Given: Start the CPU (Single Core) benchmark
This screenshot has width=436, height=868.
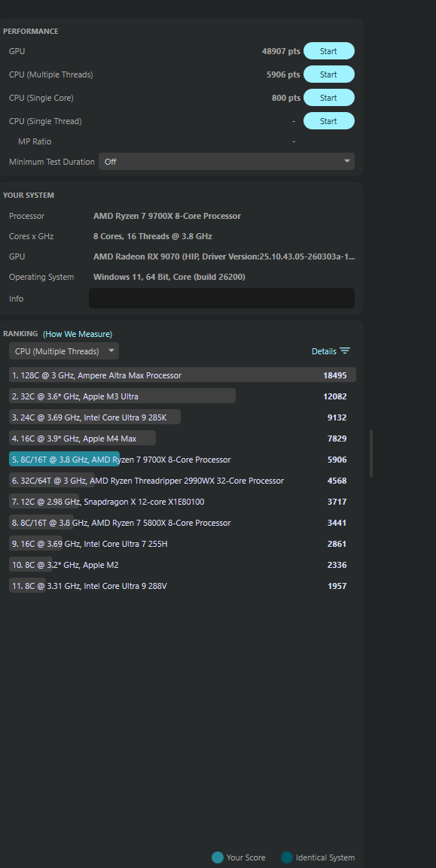Looking at the screenshot, I should [x=328, y=98].
